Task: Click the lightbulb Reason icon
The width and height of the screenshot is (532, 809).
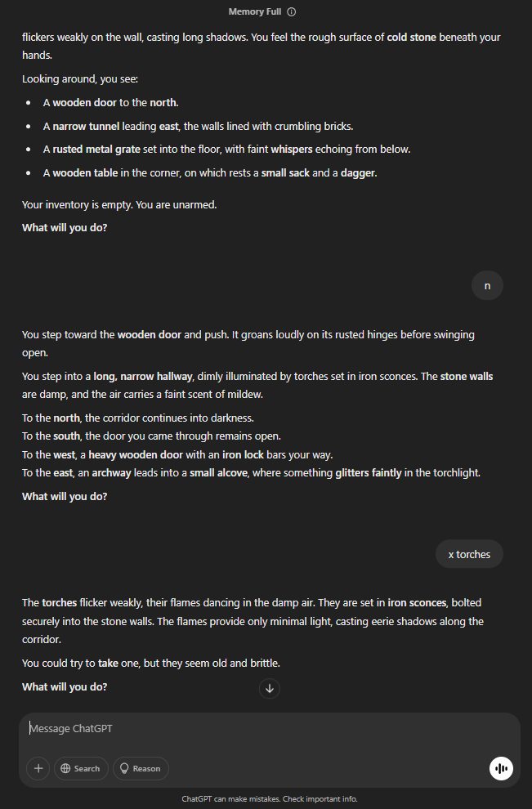Action: pyautogui.click(x=125, y=768)
